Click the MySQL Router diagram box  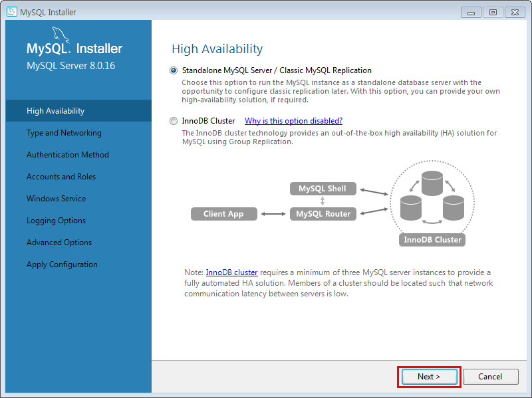(323, 214)
